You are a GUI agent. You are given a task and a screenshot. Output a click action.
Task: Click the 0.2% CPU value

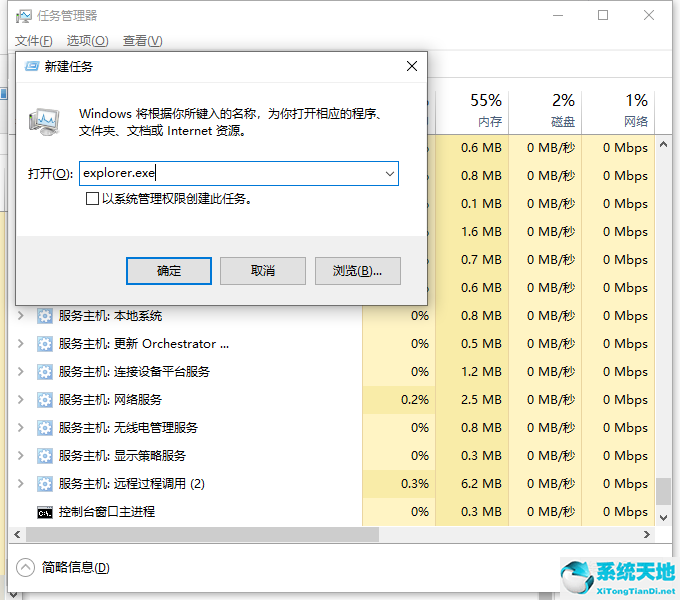click(415, 400)
